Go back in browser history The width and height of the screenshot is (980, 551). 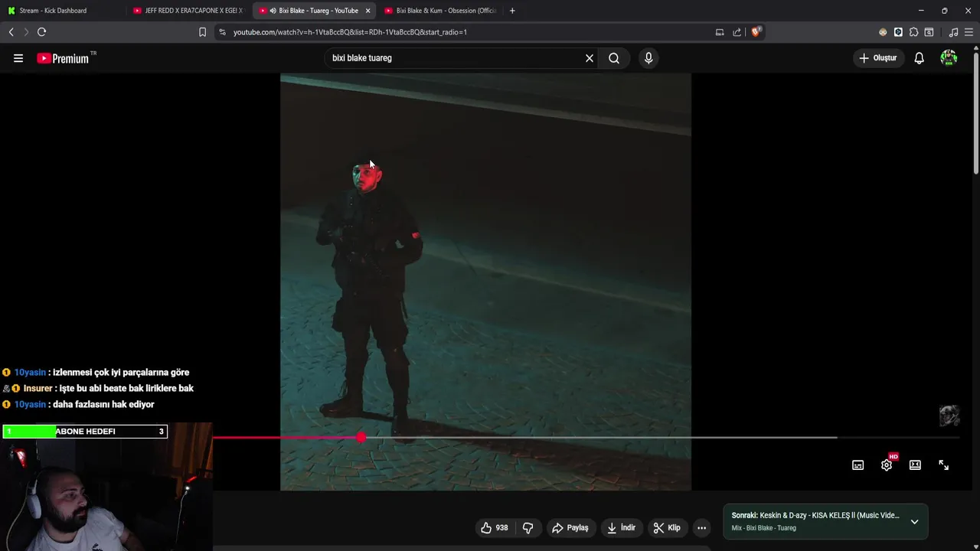11,32
